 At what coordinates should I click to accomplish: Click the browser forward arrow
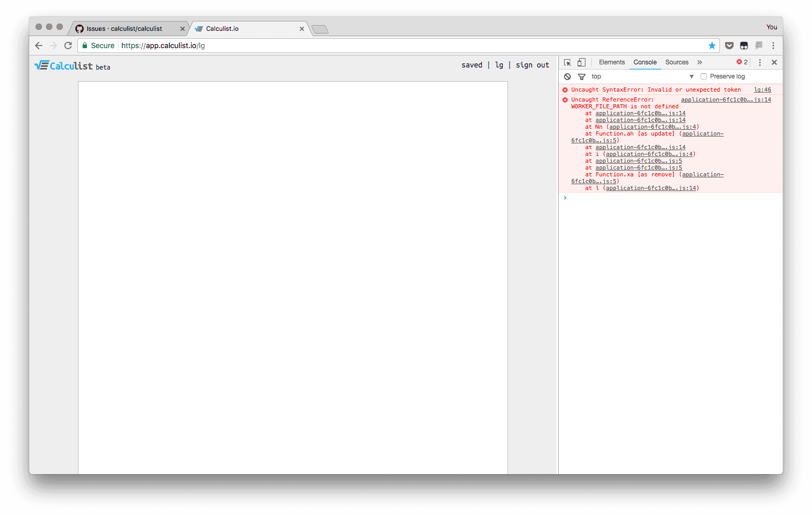(53, 46)
